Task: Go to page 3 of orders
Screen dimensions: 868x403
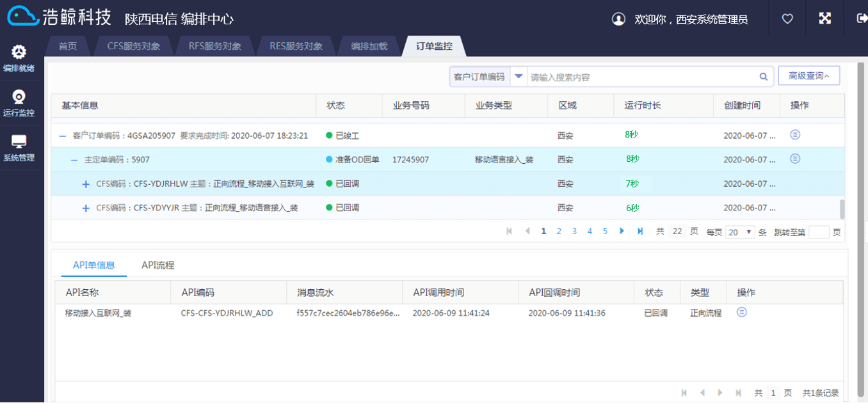Action: pos(574,232)
